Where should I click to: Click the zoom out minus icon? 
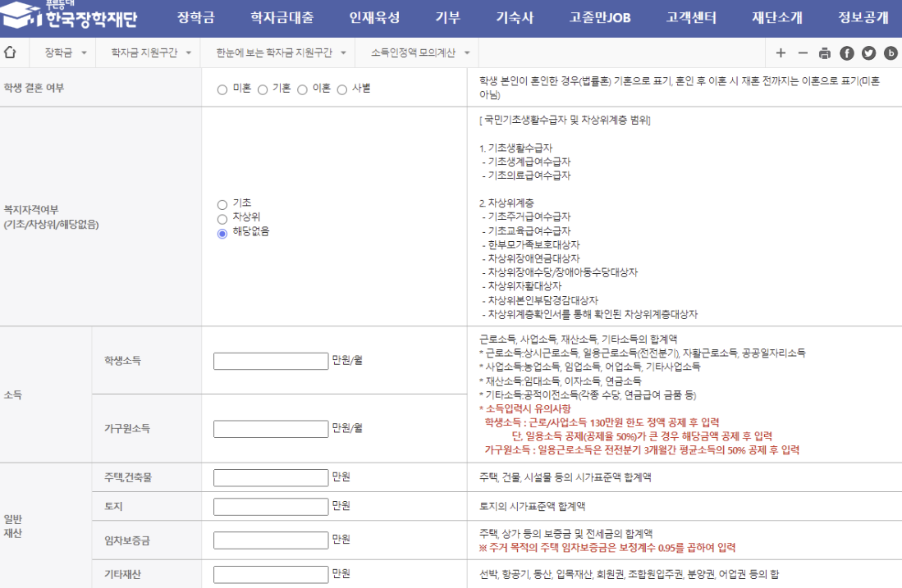(x=803, y=52)
